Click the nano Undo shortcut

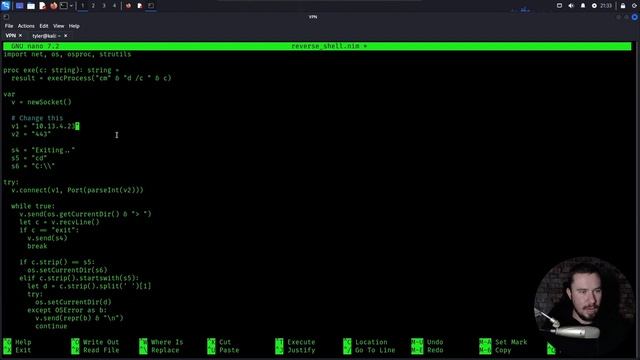pyautogui.click(x=427, y=342)
